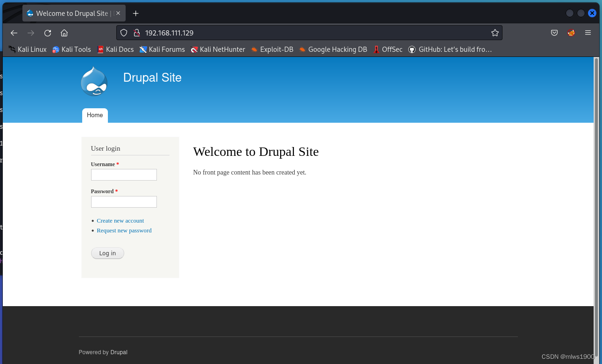The width and height of the screenshot is (602, 364).
Task: Open the Exploit-DB bookmark
Action: [272, 49]
